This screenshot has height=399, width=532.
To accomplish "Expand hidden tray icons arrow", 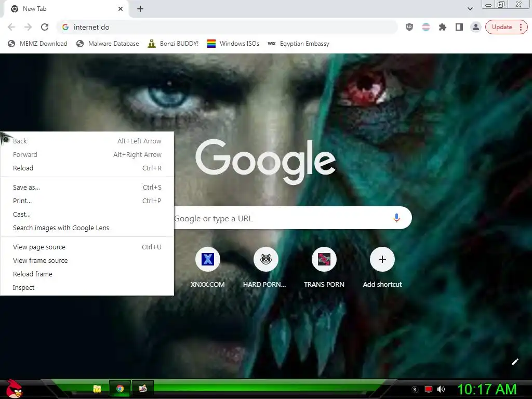I will point(415,390).
